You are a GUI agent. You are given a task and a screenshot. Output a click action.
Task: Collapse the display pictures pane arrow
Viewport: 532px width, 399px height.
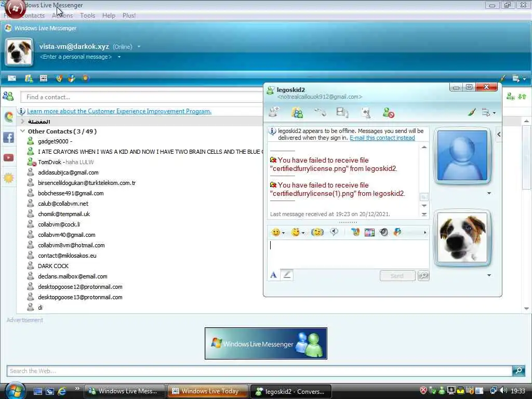click(x=499, y=135)
